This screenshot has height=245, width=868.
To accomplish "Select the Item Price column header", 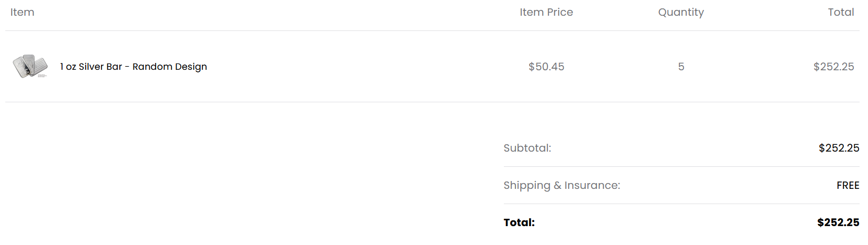I will pyautogui.click(x=546, y=12).
